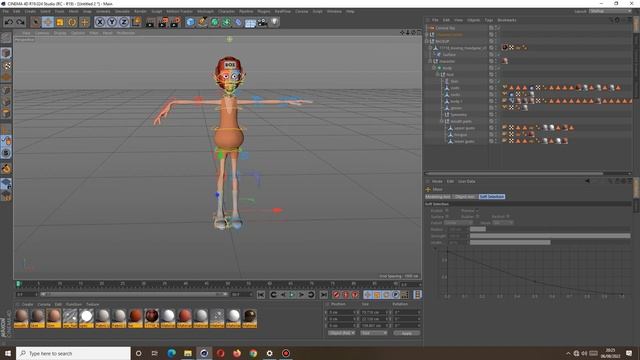
Task: Click the Render View clapperboard icon
Action: coord(150,22)
